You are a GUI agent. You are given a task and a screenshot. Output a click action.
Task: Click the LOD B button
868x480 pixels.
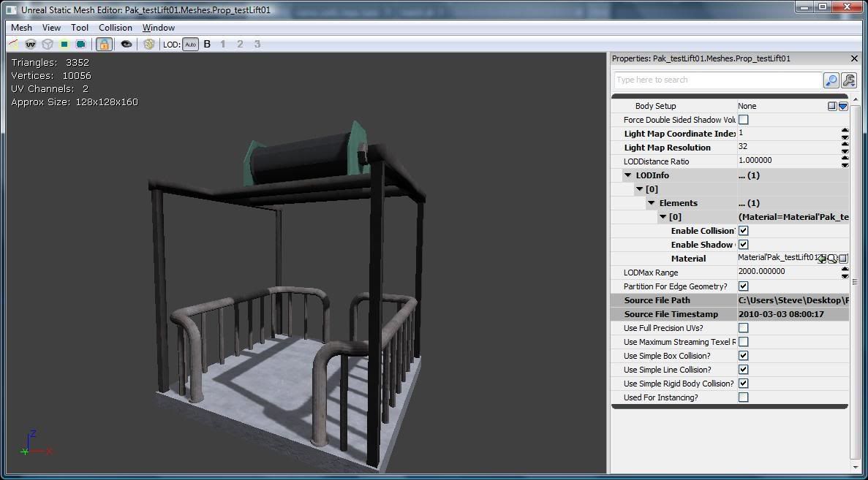(207, 45)
